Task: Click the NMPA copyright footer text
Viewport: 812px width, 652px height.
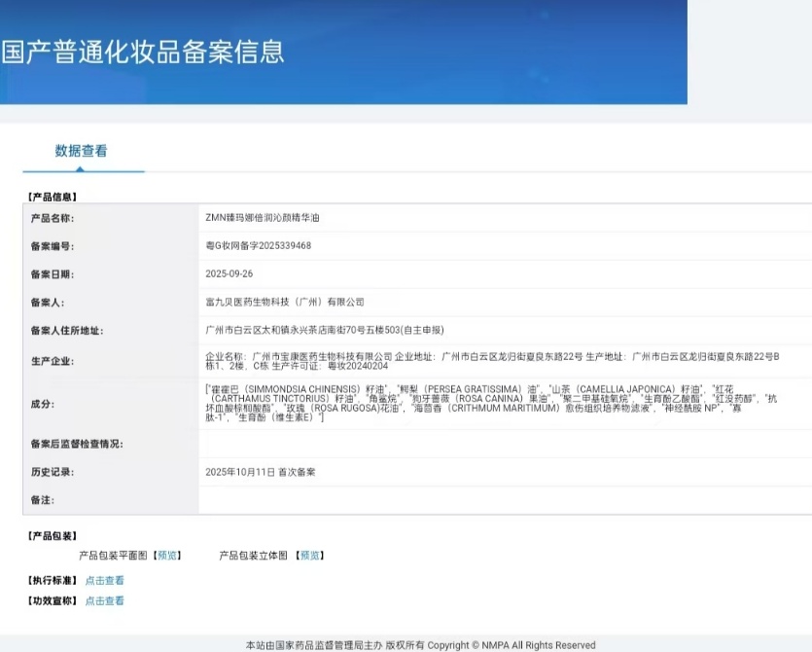Action: coord(420,645)
